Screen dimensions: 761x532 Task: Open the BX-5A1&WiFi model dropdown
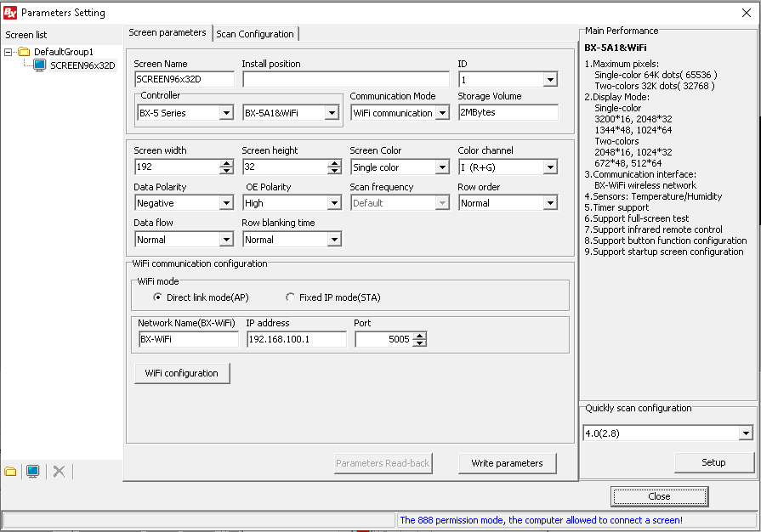coord(332,113)
